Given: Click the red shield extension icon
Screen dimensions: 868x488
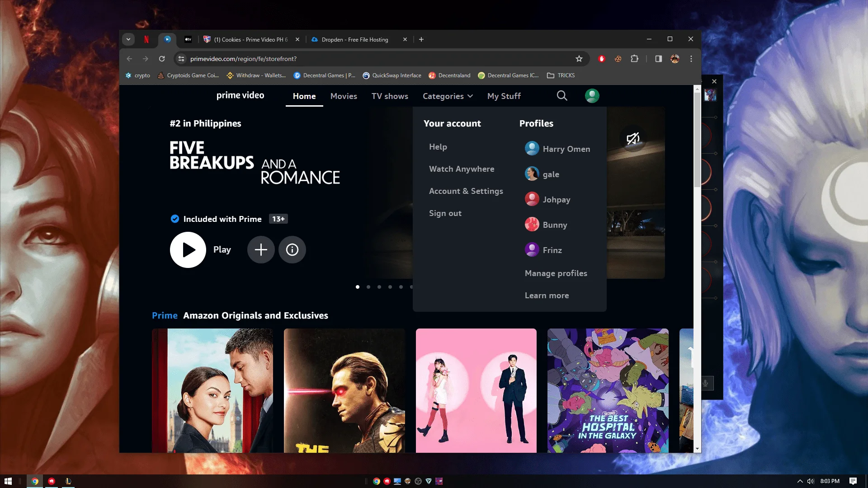Looking at the screenshot, I should (x=602, y=59).
